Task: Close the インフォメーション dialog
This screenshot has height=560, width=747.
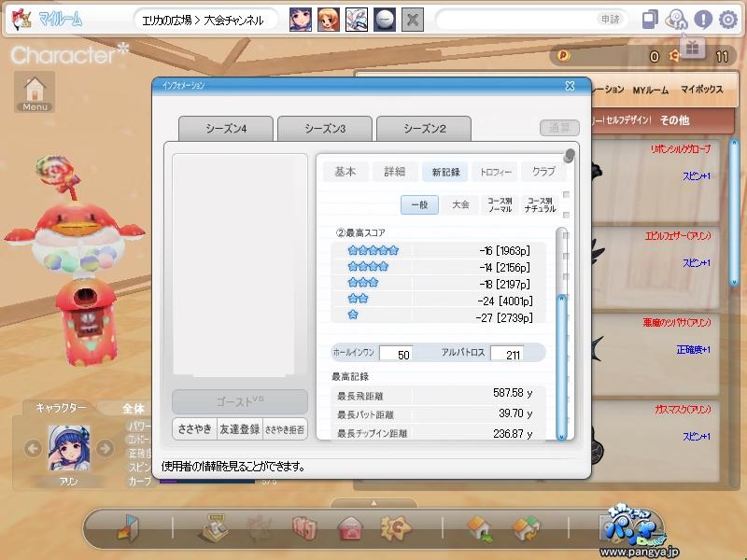Action: pyautogui.click(x=570, y=86)
